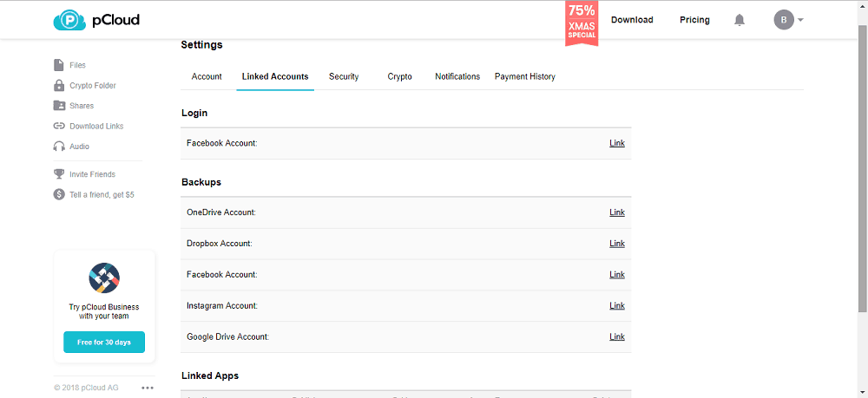This screenshot has width=868, height=398.
Task: Open the Files icon in sidebar
Action: pos(59,65)
